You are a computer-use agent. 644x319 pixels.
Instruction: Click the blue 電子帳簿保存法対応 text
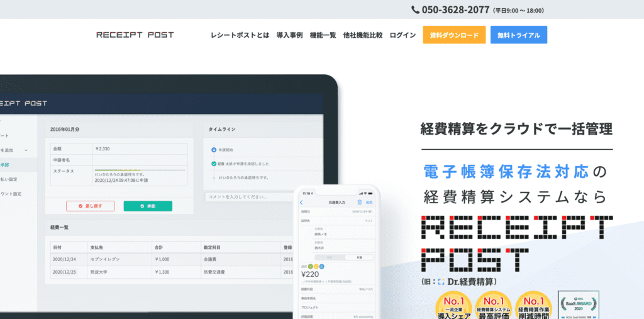pos(505,171)
